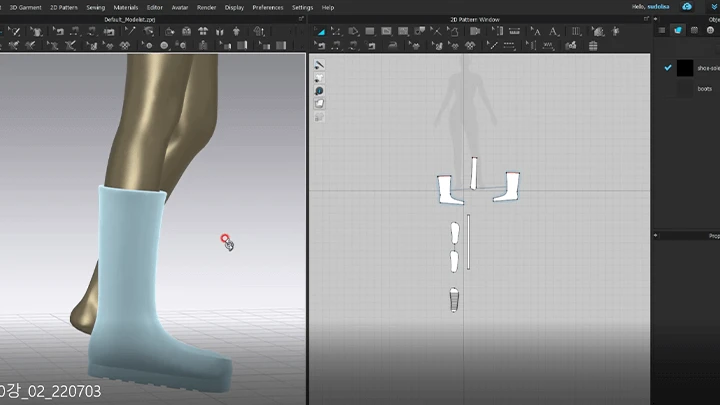Open the Sewing menu

click(x=96, y=7)
